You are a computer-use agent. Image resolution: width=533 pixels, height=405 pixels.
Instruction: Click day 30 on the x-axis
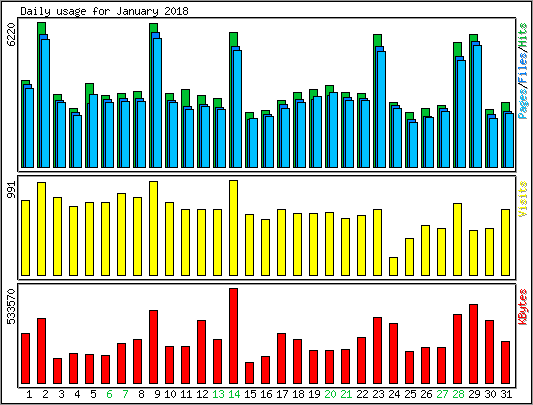pos(490,394)
